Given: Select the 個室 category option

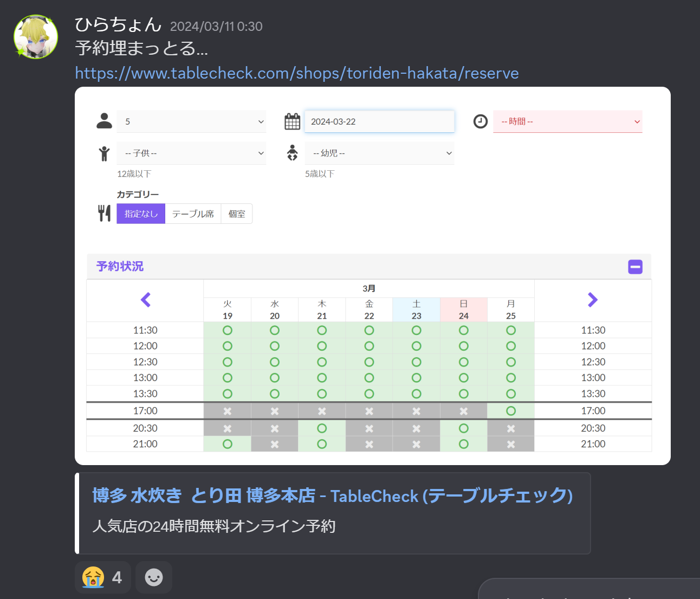Looking at the screenshot, I should (x=237, y=214).
